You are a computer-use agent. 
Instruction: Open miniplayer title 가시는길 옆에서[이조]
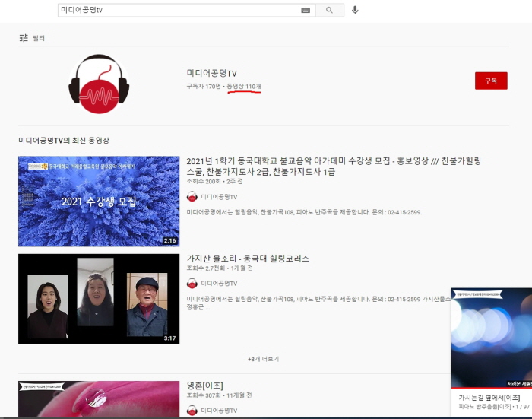pos(489,398)
